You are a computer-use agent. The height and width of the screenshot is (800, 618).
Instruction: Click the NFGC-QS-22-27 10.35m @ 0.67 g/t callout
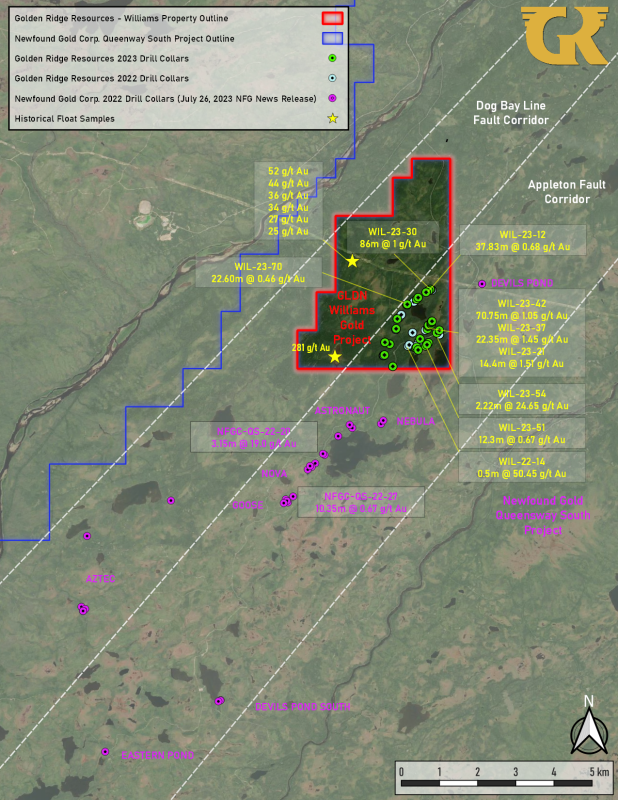click(361, 502)
